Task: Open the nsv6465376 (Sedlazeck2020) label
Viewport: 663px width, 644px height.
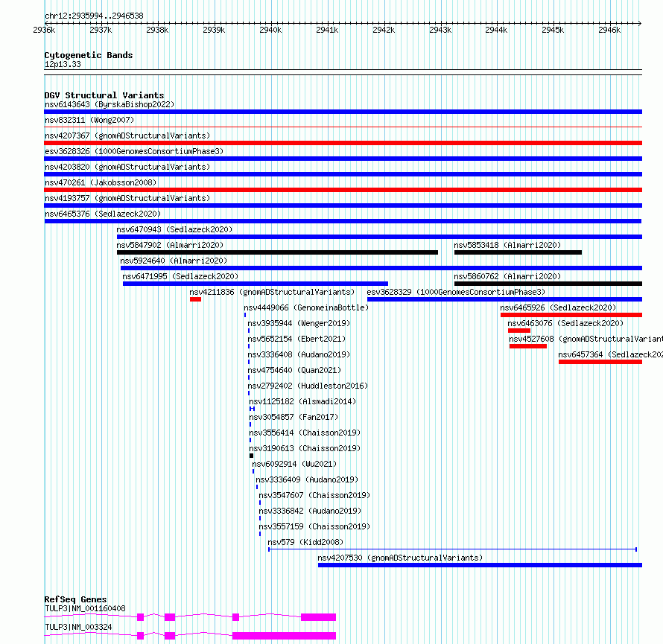Action: click(x=103, y=214)
